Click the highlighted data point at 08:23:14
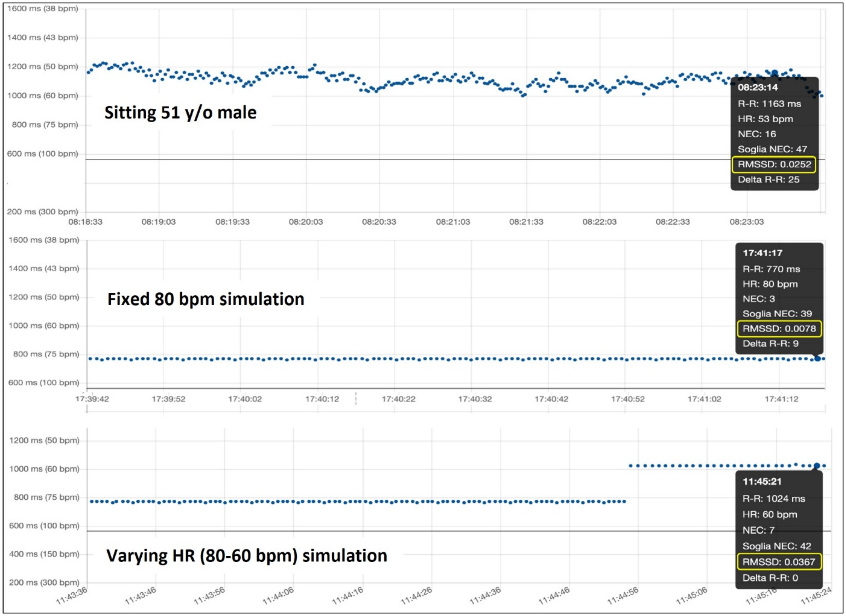Screen dimensions: 846x616 point(775,73)
